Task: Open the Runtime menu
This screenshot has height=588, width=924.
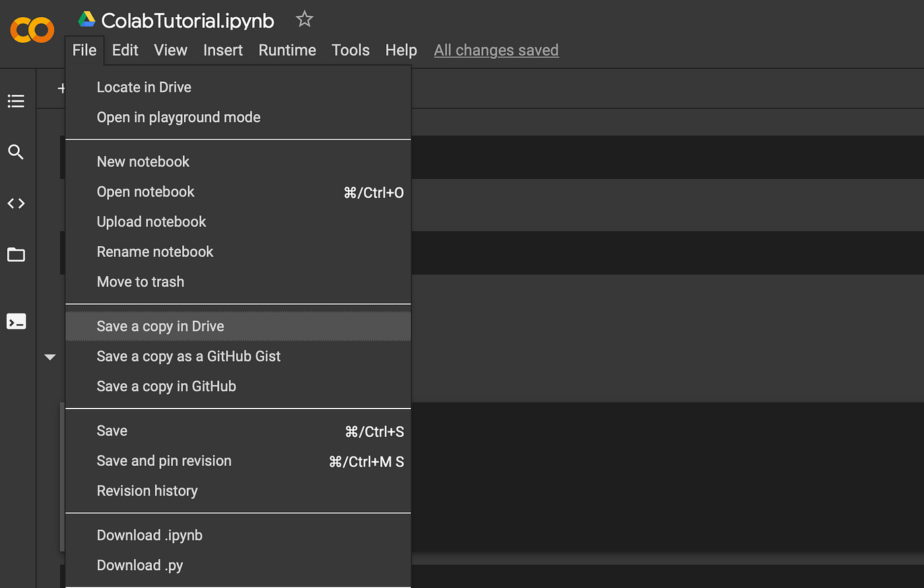Action: (x=287, y=50)
